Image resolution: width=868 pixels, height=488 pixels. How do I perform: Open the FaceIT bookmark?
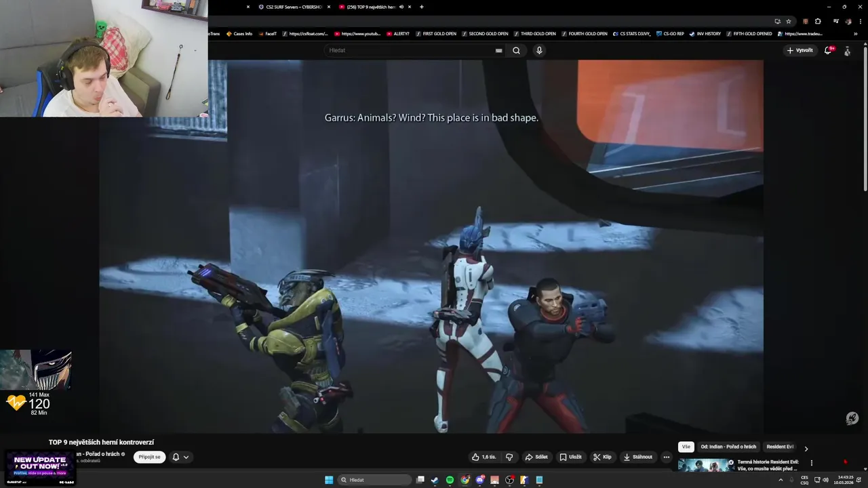point(267,33)
